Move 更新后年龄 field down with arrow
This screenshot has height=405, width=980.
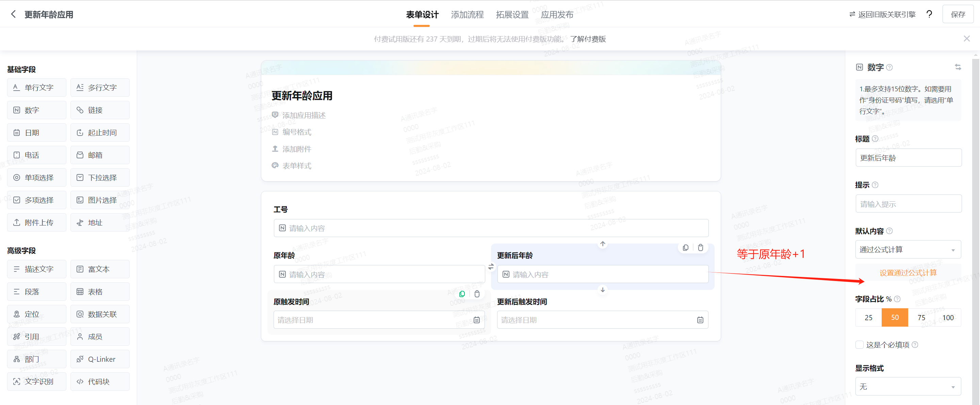point(603,290)
